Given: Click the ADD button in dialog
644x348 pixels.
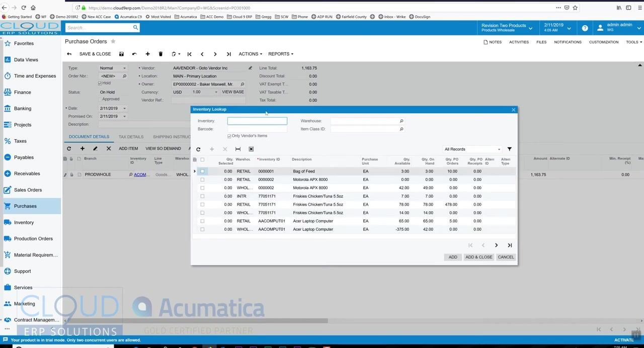Looking at the screenshot, I should point(453,257).
